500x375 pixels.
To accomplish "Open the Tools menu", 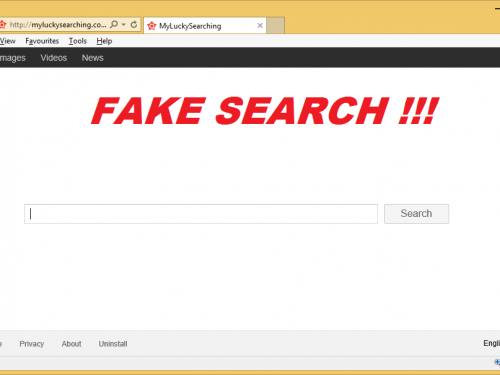I will 78,41.
